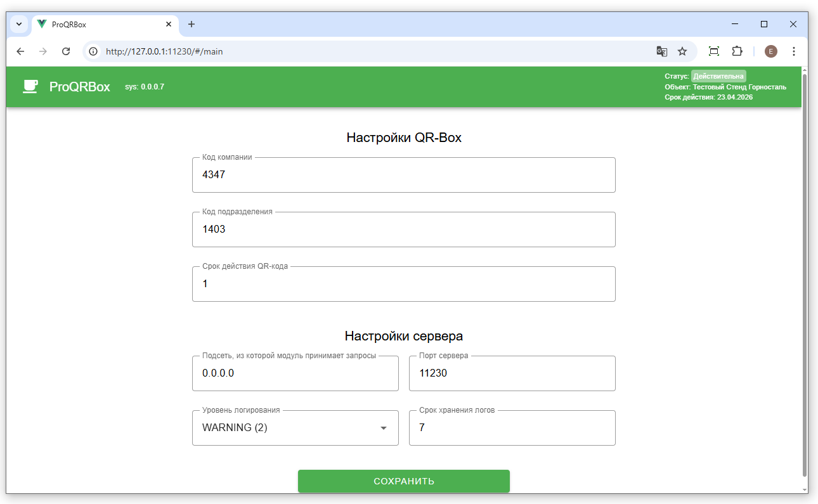Image resolution: width=818 pixels, height=504 pixels.
Task: Click the Код подразделения field
Action: point(404,229)
